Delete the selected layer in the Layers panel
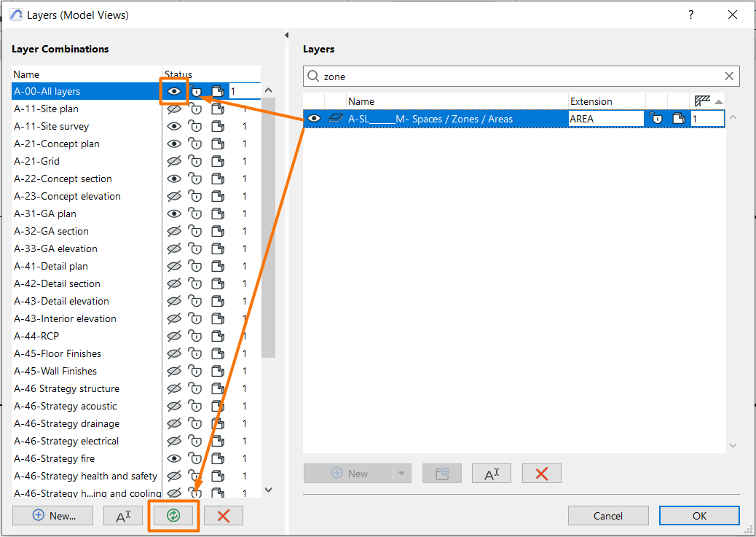Image resolution: width=756 pixels, height=537 pixels. pos(542,473)
